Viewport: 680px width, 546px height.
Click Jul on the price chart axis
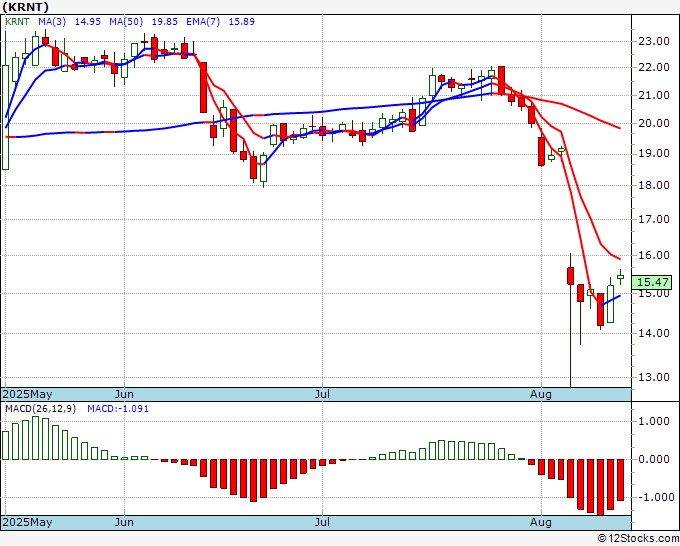pyautogui.click(x=322, y=394)
